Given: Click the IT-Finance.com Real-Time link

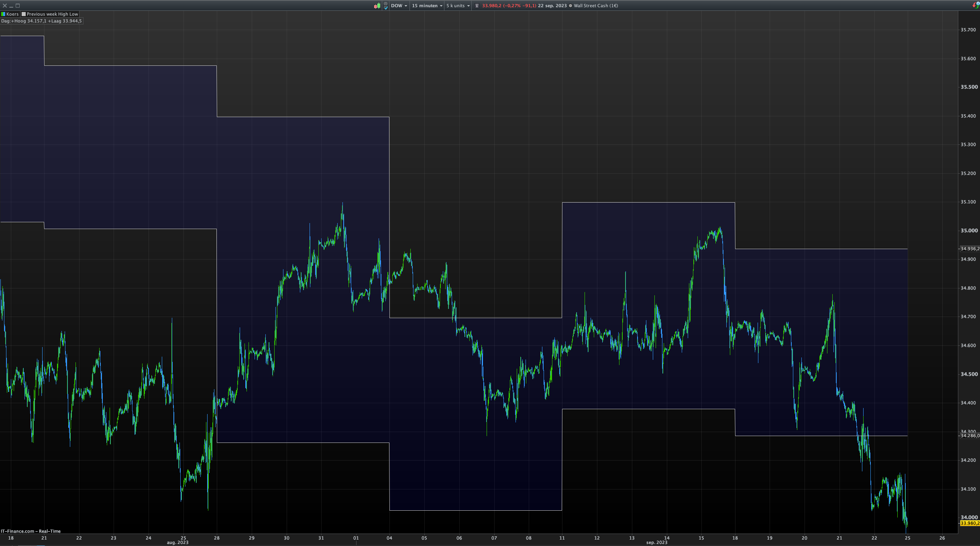Looking at the screenshot, I should [x=31, y=531].
